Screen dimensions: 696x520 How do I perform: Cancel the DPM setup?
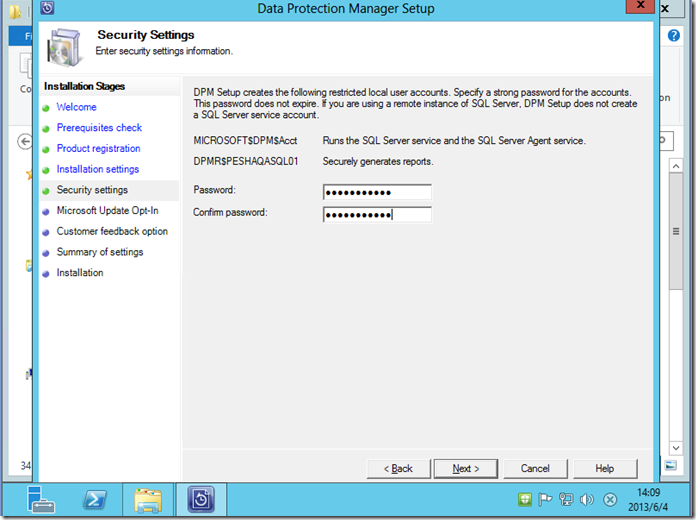(x=535, y=468)
